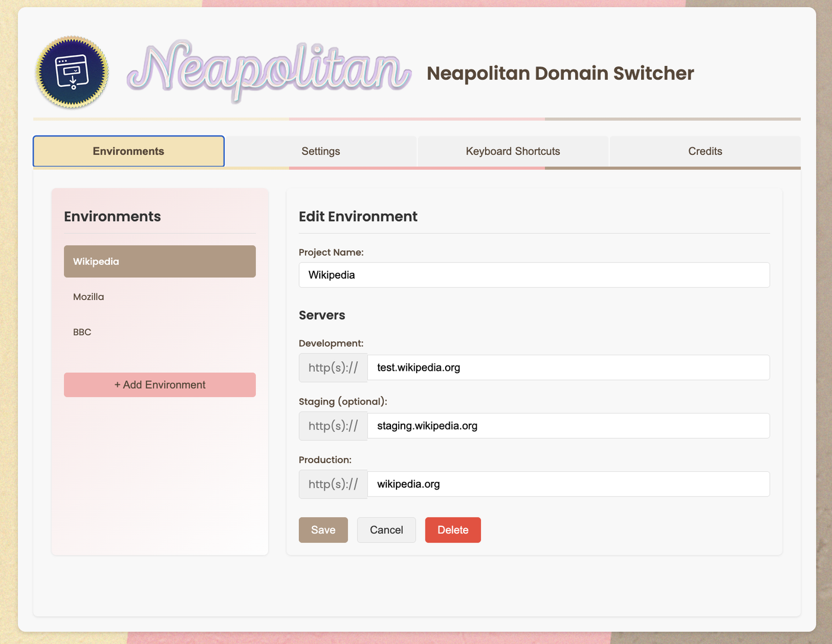This screenshot has width=832, height=644.
Task: Save the environment changes
Action: tap(323, 530)
